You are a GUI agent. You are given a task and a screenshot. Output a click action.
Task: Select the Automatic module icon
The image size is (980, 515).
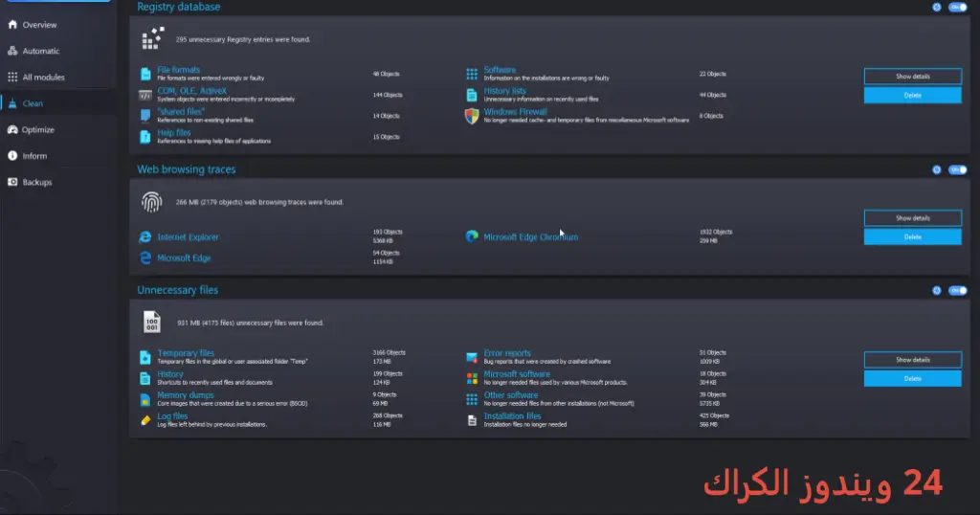pos(12,51)
